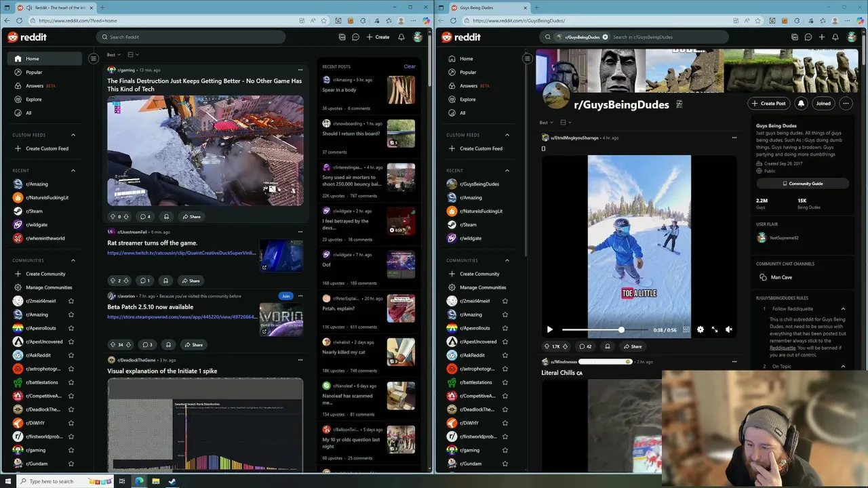Collapse sidebar with hamburger button in left window
The width and height of the screenshot is (868, 488).
click(94, 58)
